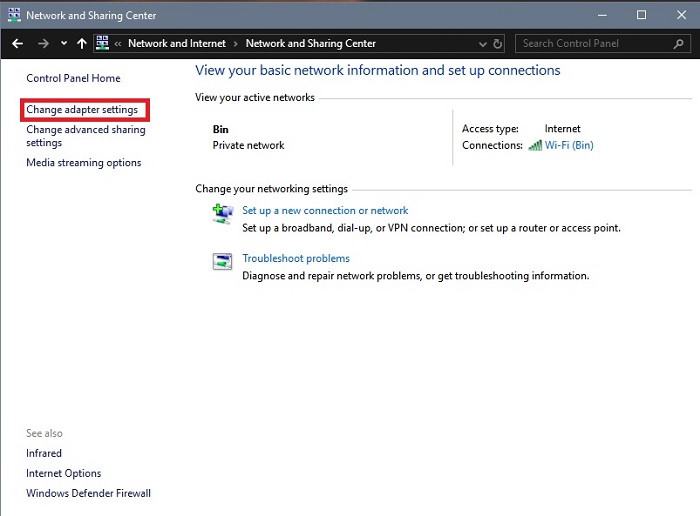The width and height of the screenshot is (700, 516).
Task: Expand the address bar history dropdown
Action: (483, 44)
